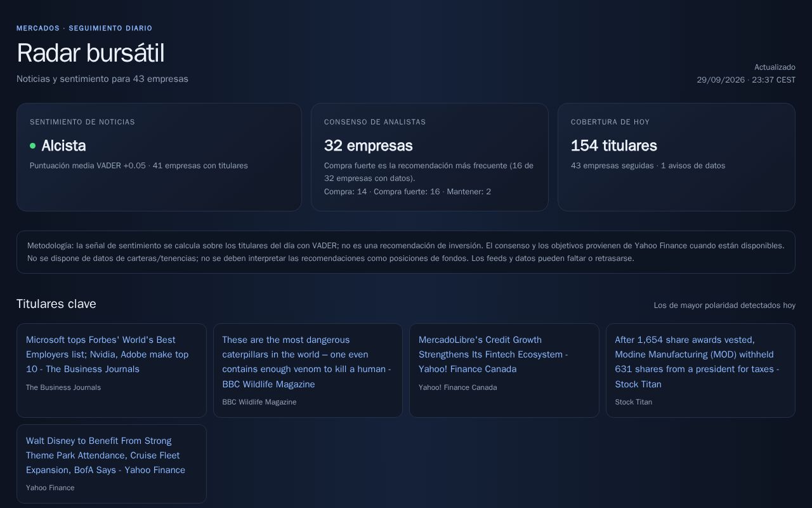
Task: Click the "Actualizado" label
Action: coord(775,67)
